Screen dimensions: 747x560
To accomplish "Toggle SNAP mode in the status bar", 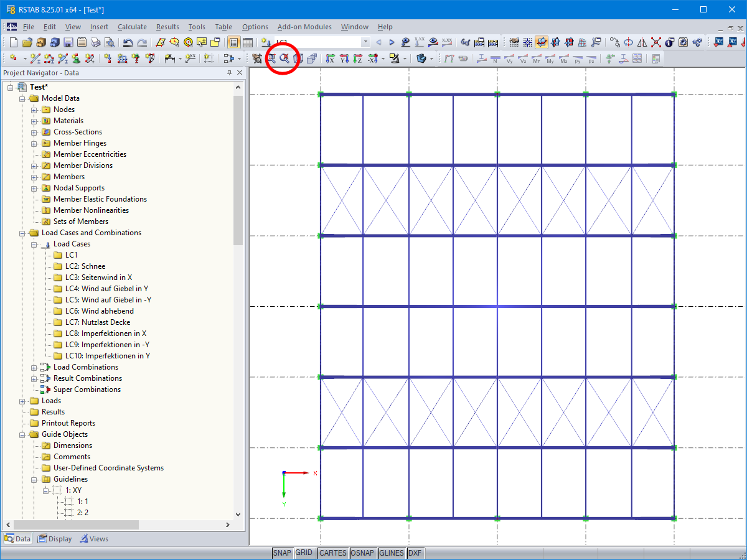I will (x=282, y=553).
